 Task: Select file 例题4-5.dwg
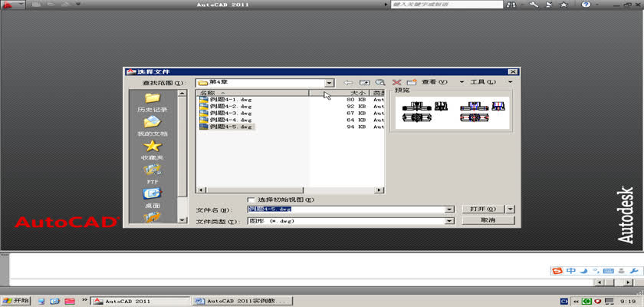pyautogui.click(x=227, y=127)
